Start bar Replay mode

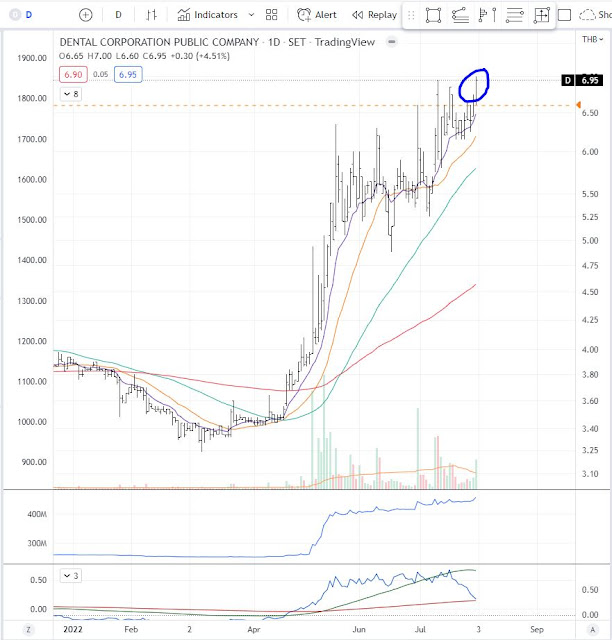click(374, 15)
